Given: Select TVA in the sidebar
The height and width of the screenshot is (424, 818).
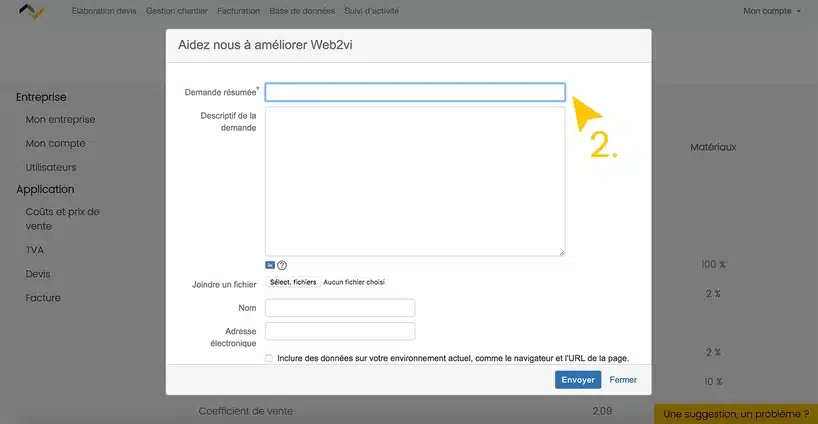Looking at the screenshot, I should 34,250.
